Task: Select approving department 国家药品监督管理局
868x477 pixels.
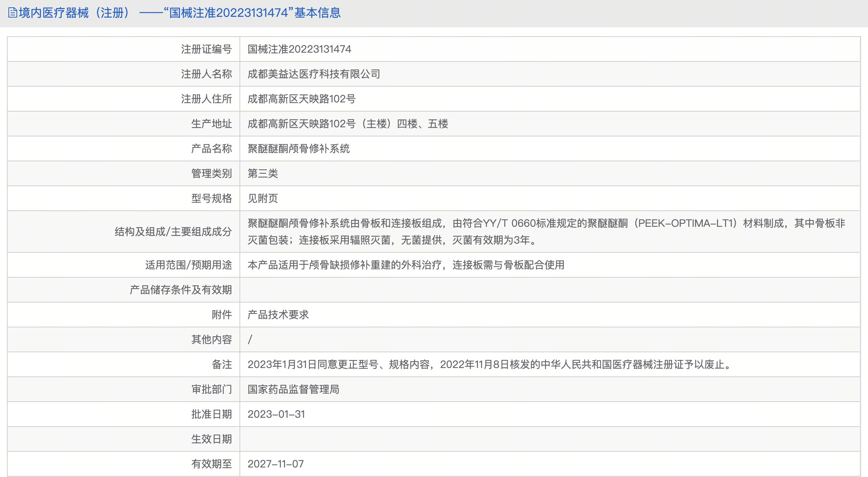Action: (x=293, y=389)
